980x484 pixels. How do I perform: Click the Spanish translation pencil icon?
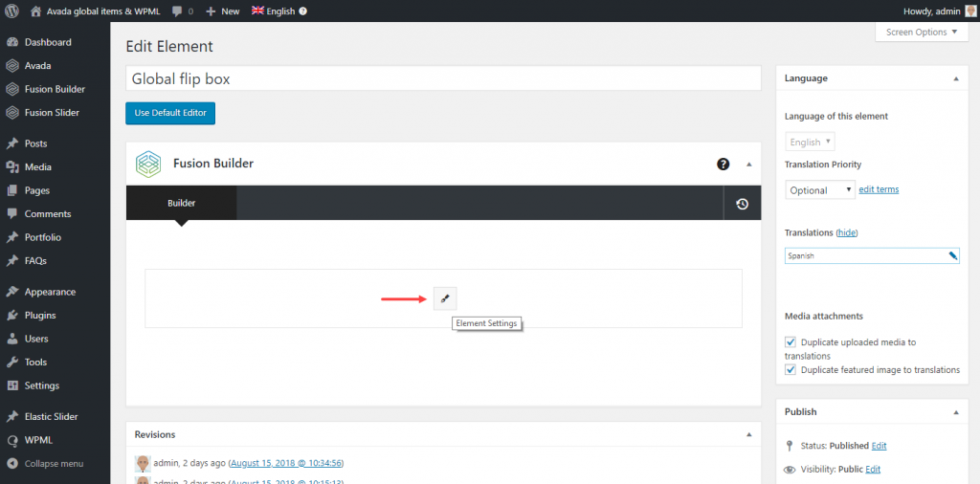click(x=952, y=255)
